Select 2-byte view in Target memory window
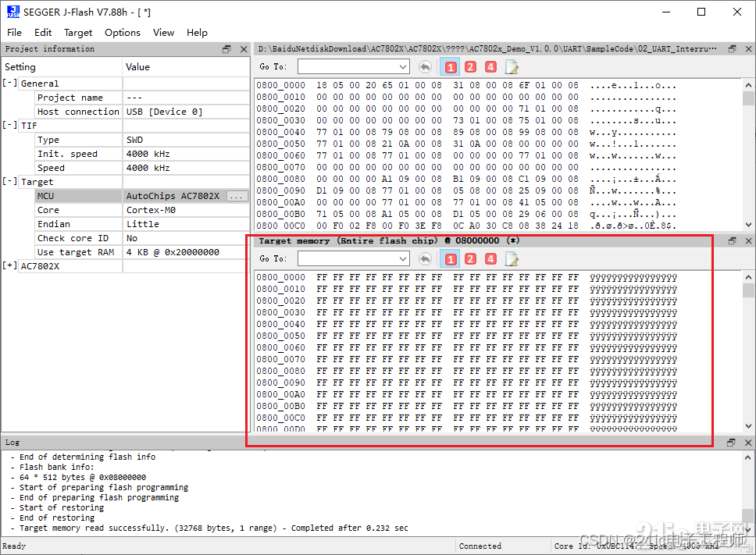The width and height of the screenshot is (756, 555). coord(471,259)
